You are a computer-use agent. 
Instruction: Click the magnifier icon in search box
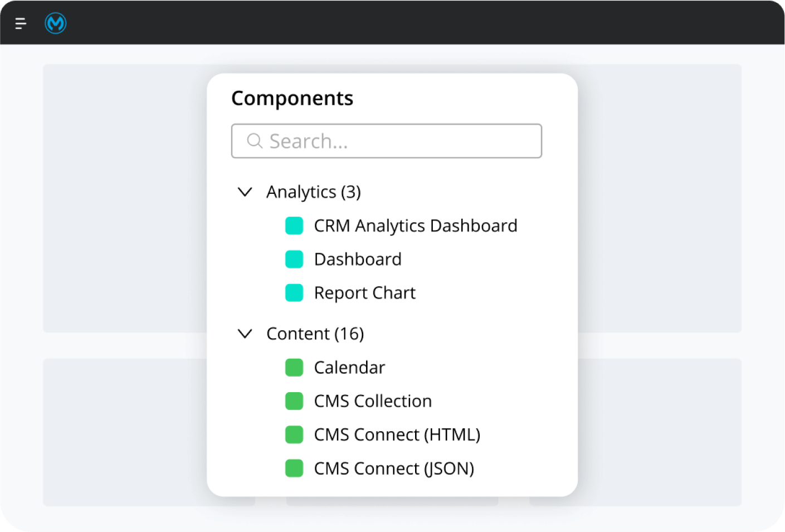click(255, 141)
